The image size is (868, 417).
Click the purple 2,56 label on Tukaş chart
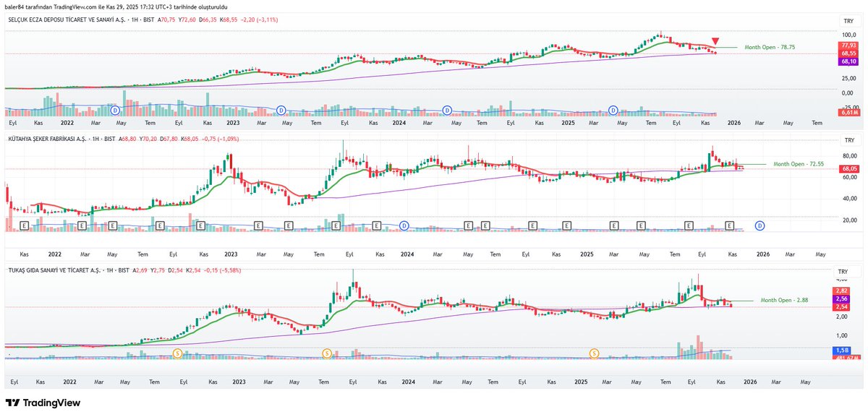(841, 298)
